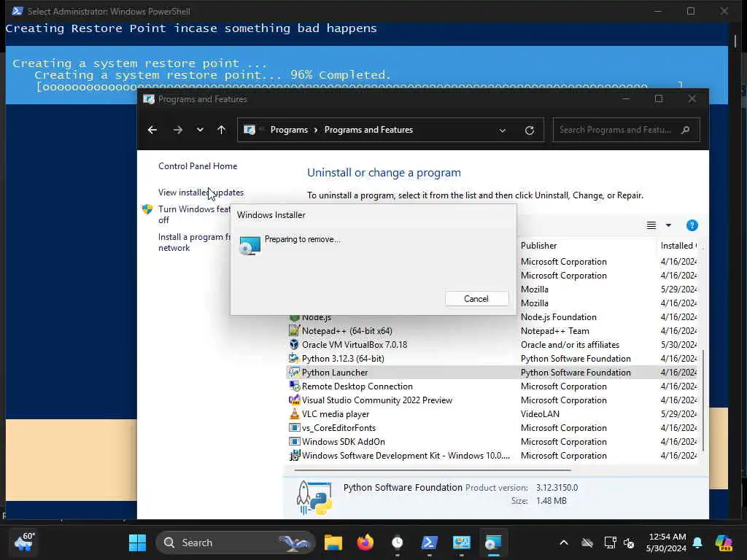
Task: Select Programs and Features breadcrumb
Action: pyautogui.click(x=368, y=130)
